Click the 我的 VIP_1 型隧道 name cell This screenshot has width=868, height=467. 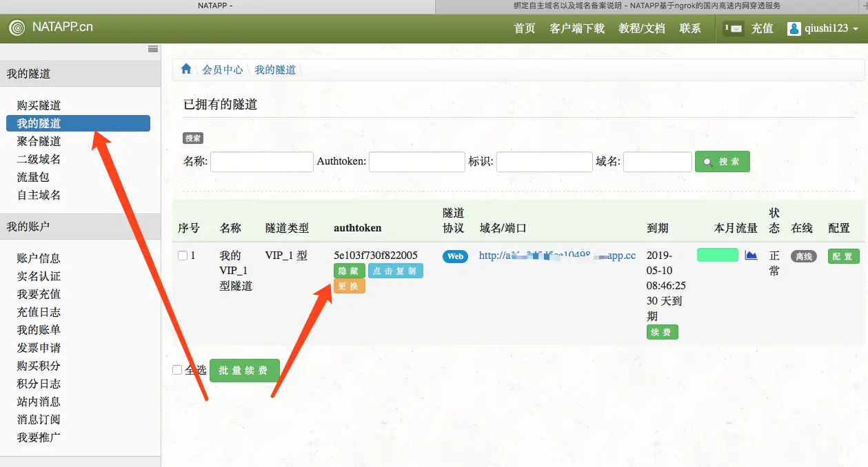coord(236,271)
